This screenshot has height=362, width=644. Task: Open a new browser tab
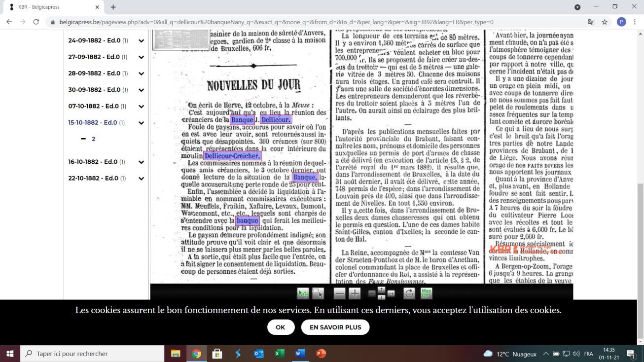[x=113, y=7]
